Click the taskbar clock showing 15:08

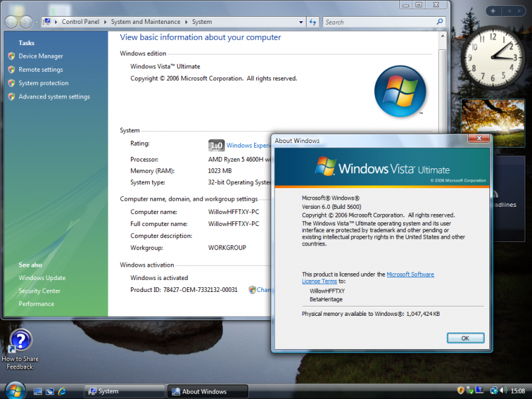pyautogui.click(x=518, y=391)
